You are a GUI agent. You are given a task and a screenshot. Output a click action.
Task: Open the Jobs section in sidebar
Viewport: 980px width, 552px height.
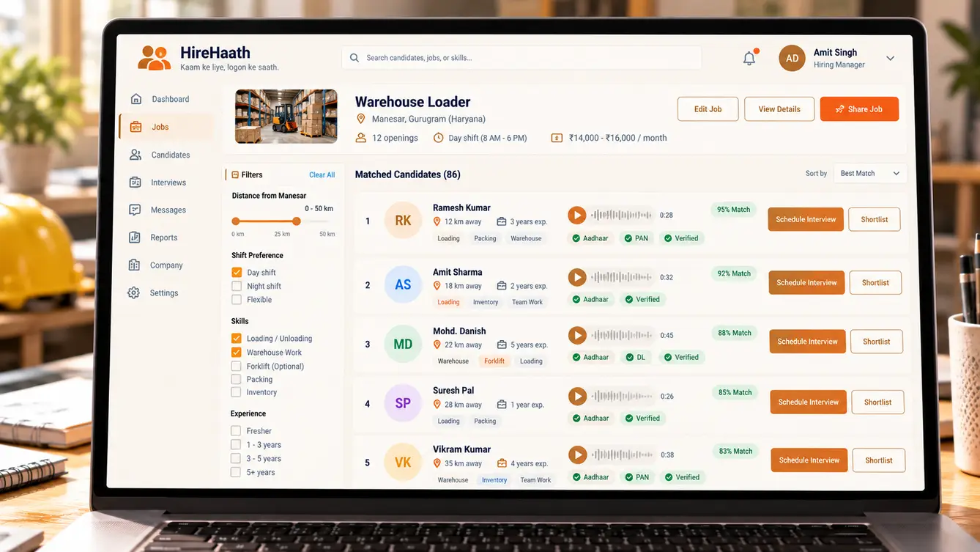166,127
